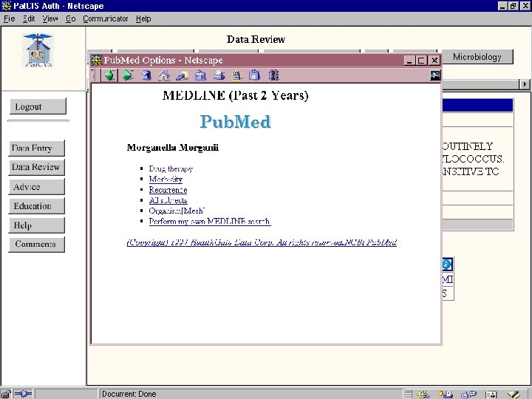Collapse the navigation toolbar using its grip handle

93,75
